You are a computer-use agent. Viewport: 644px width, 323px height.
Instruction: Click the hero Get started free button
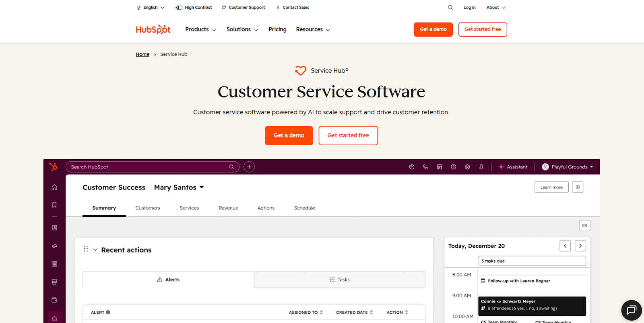[348, 136]
